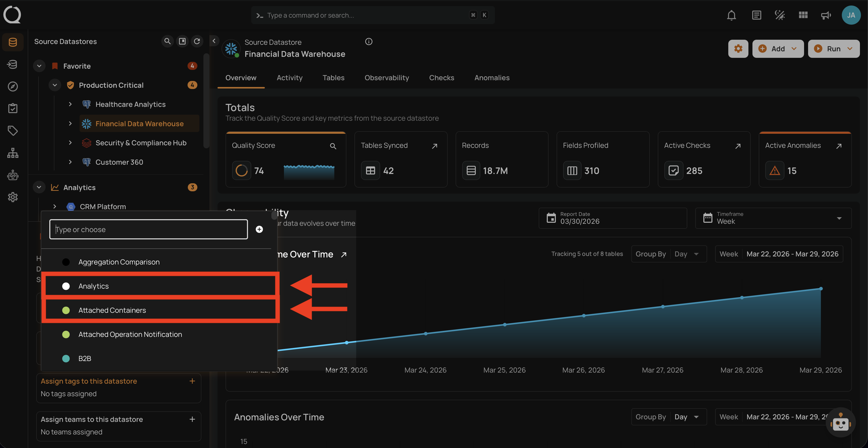
Task: Expand the Healthcare Analytics tree item
Action: click(70, 104)
